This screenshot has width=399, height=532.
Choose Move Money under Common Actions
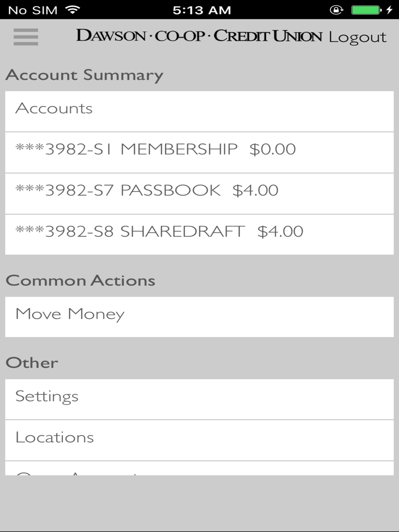click(x=199, y=317)
